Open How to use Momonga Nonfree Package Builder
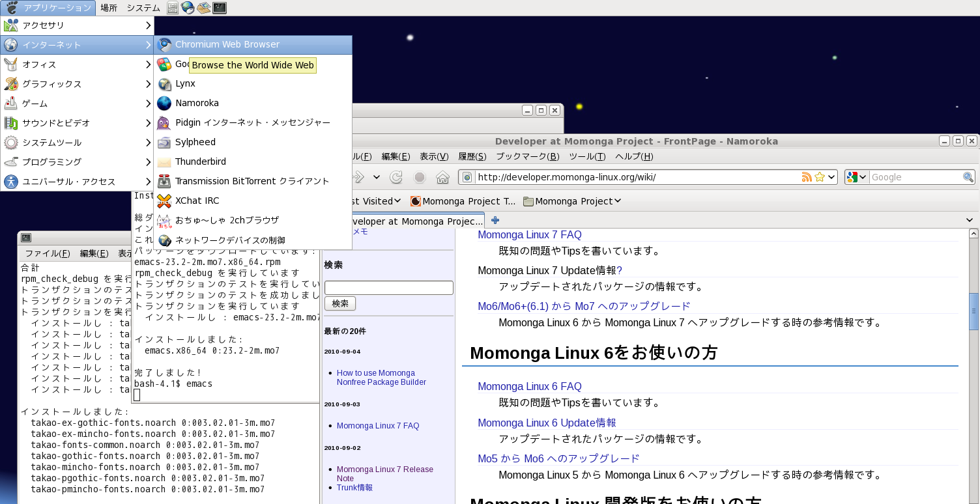 pyautogui.click(x=381, y=378)
